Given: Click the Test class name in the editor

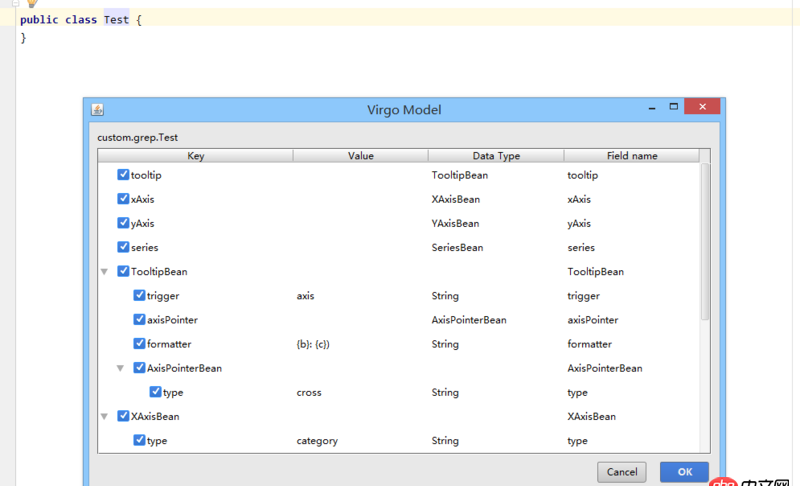Looking at the screenshot, I should click(x=116, y=20).
